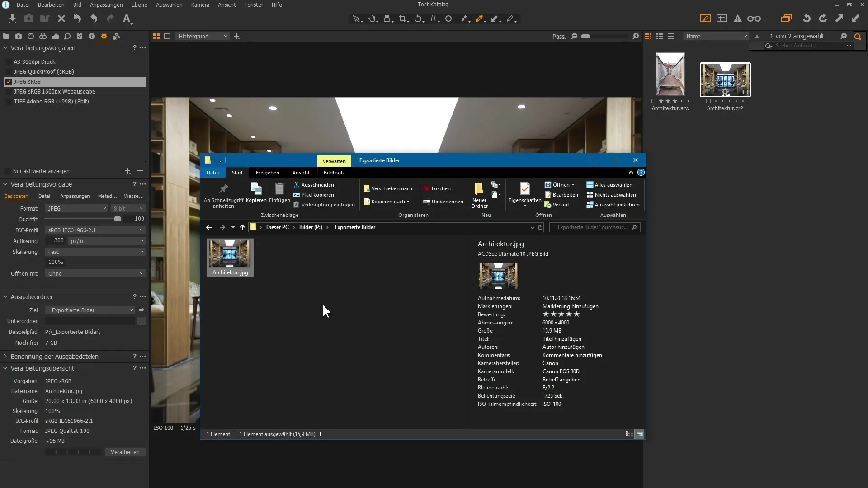Screen dimensions: 868x488
Task: Select the pointer Select cursor tool
Action: click(x=357, y=19)
